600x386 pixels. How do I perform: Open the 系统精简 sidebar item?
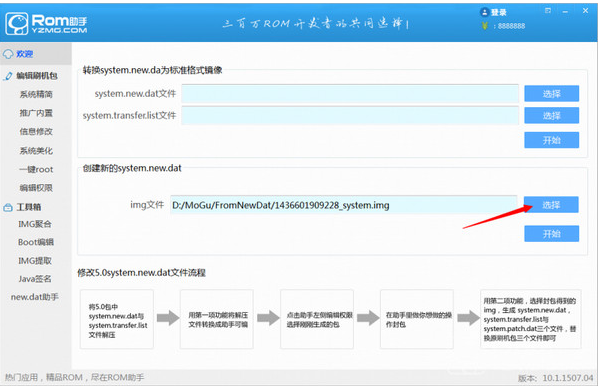click(36, 94)
